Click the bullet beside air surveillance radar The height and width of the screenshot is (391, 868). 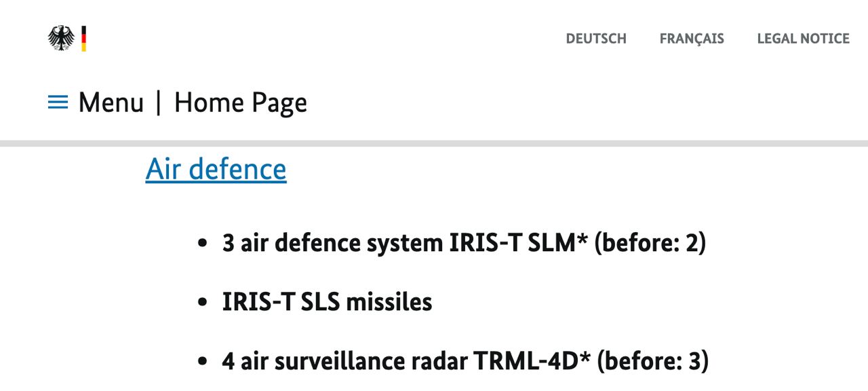pos(202,362)
